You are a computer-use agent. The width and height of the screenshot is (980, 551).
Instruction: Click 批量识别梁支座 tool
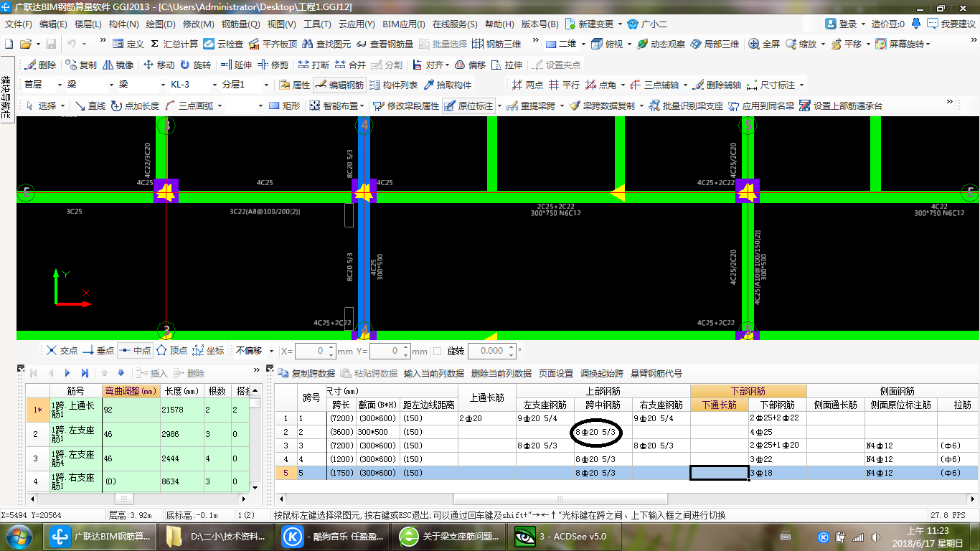[685, 105]
